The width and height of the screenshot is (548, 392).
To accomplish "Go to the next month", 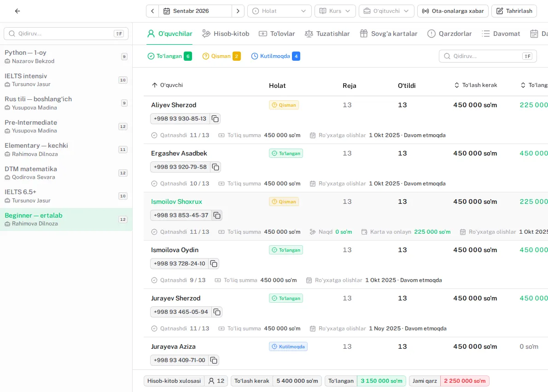I will (x=238, y=11).
